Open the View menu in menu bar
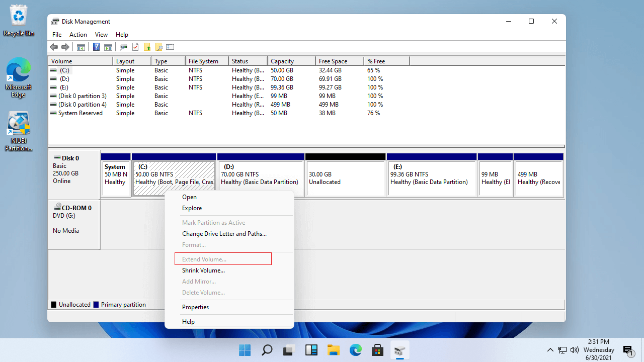Screen dimensions: 644x362 [101, 35]
